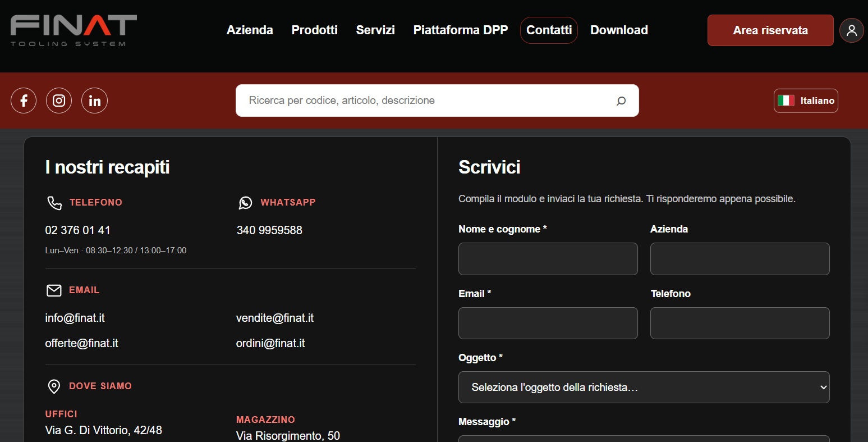Click the Nome e cognome input field
The height and width of the screenshot is (442, 868).
pos(548,259)
